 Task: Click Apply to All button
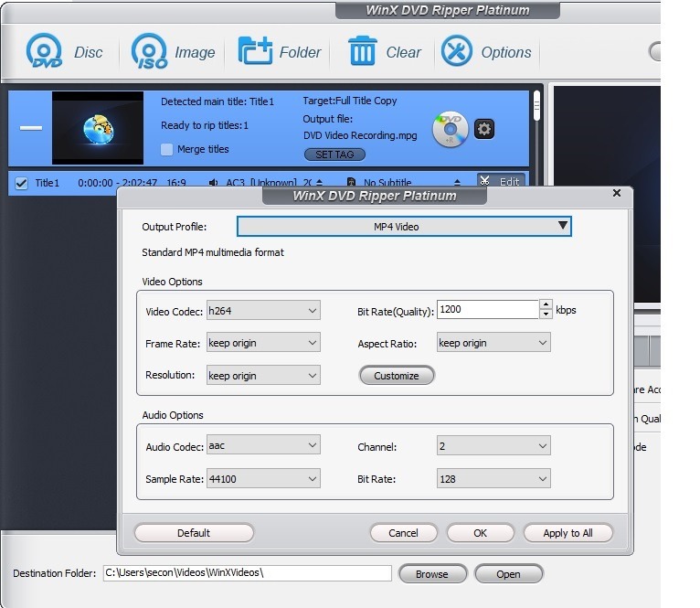pyautogui.click(x=567, y=532)
